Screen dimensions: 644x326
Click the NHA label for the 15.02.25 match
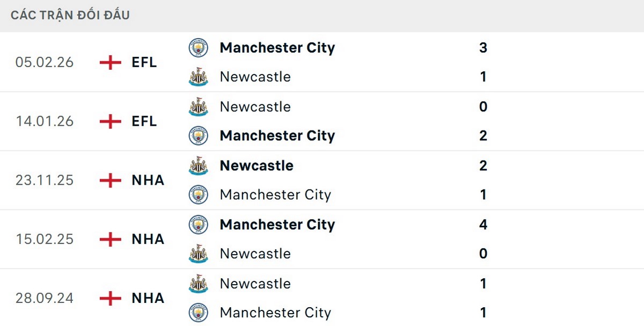pyautogui.click(x=147, y=240)
